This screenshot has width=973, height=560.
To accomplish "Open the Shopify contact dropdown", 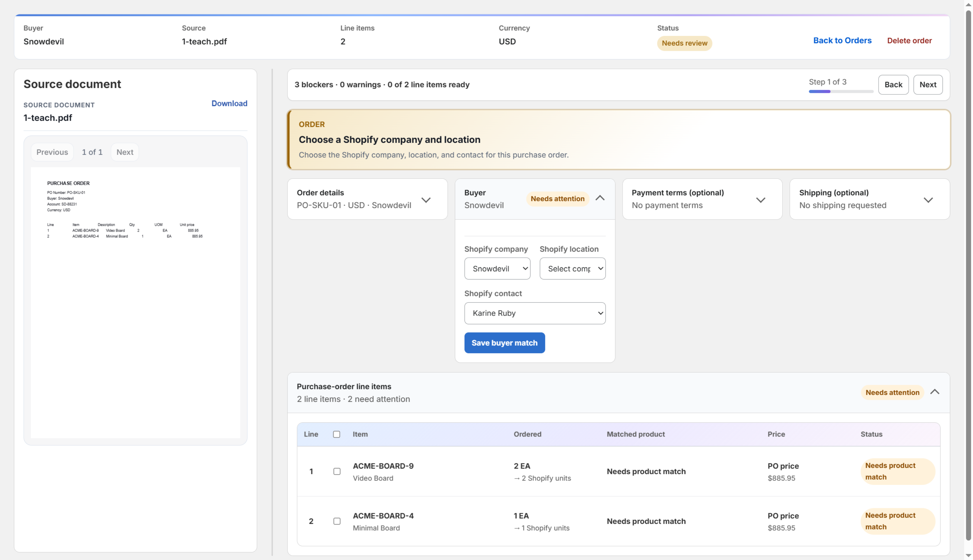I will pos(535,313).
